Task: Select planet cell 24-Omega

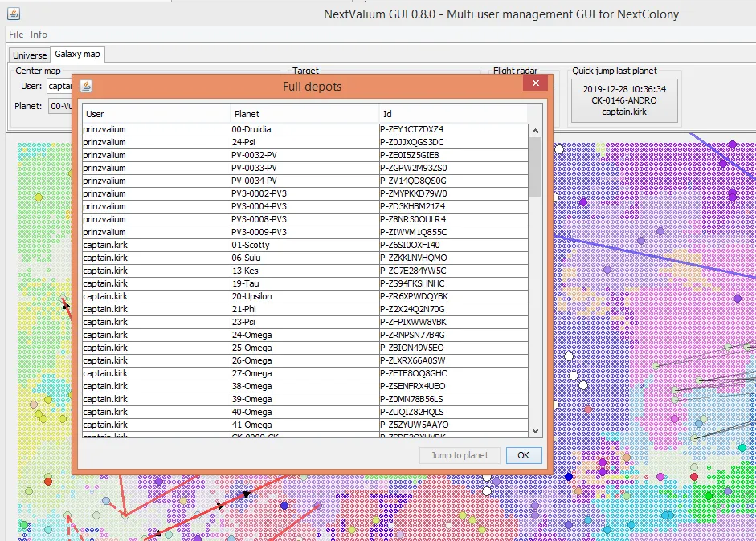Action: 304,336
